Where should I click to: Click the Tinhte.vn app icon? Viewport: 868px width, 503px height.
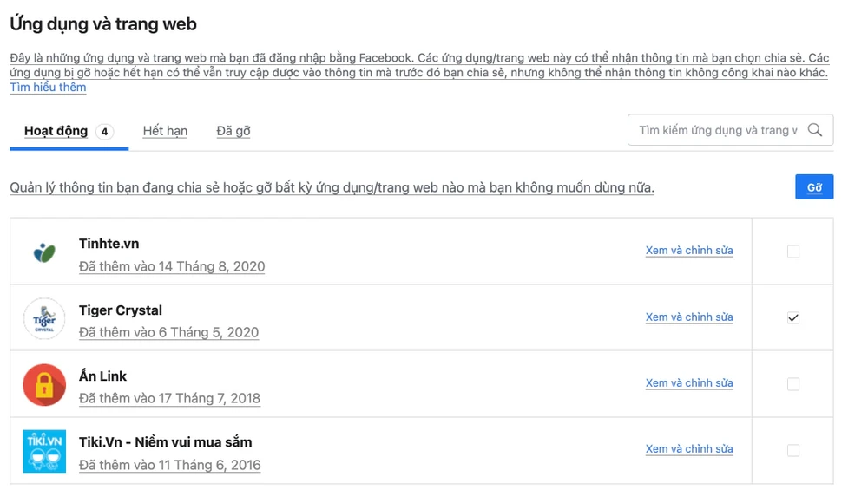[44, 251]
